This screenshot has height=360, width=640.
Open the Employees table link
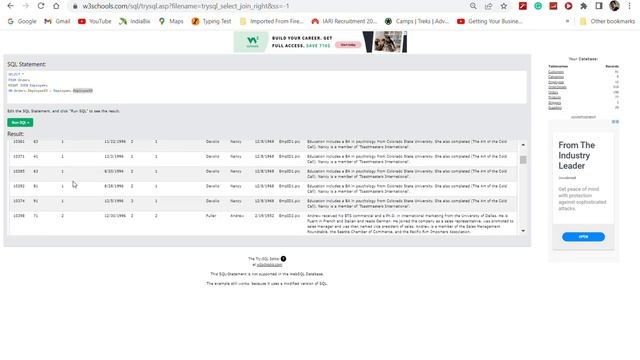(556, 82)
